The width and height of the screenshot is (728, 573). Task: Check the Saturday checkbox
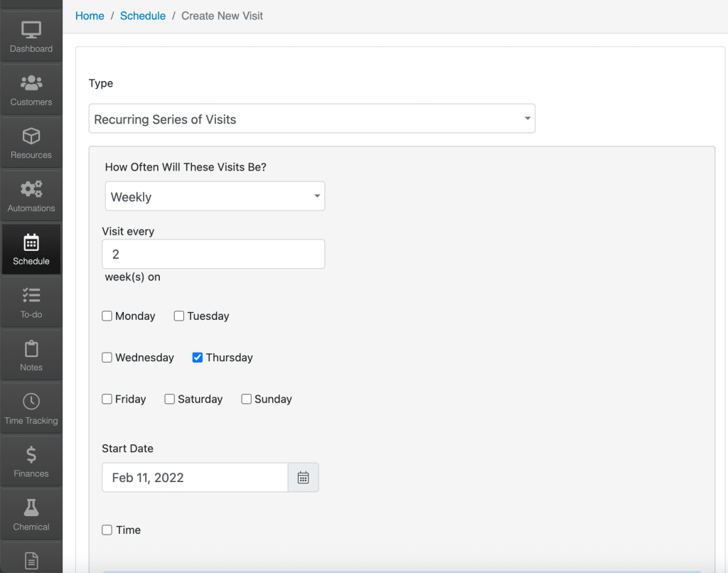[x=169, y=400]
